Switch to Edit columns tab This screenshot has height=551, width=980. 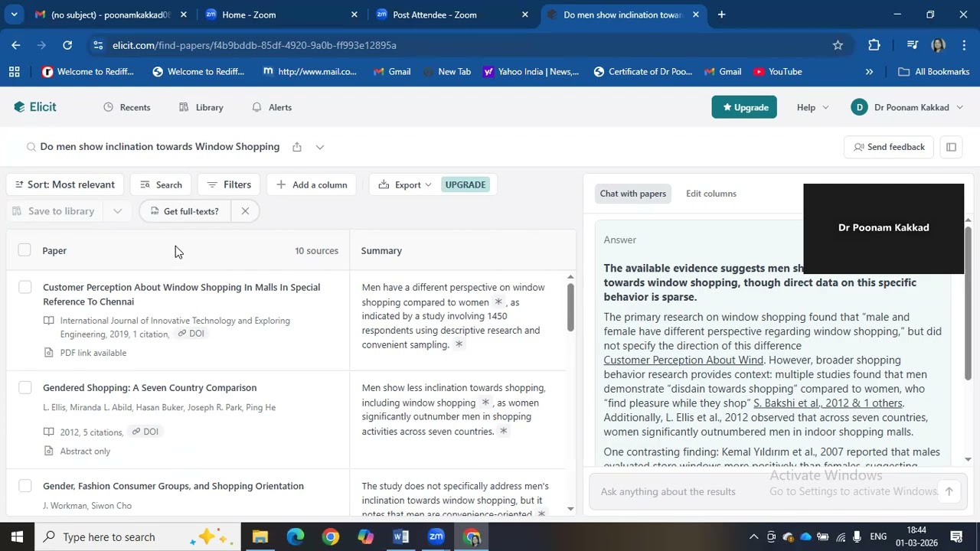pyautogui.click(x=711, y=194)
